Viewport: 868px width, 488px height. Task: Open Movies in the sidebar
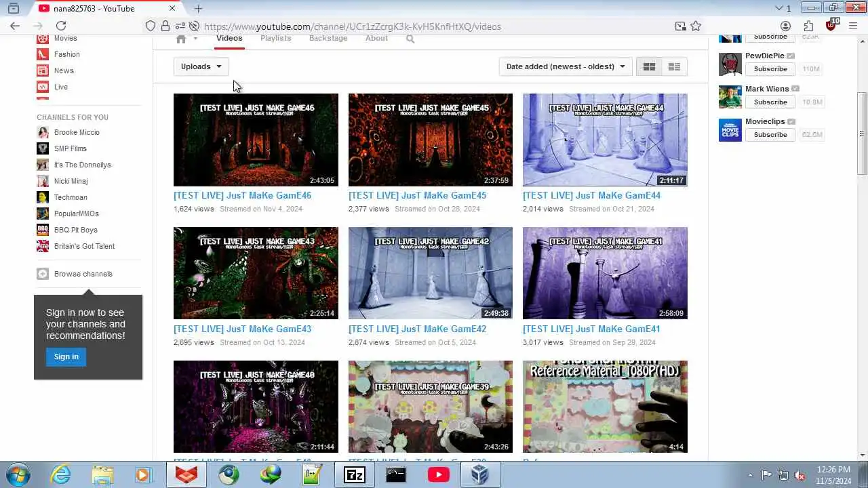click(66, 38)
